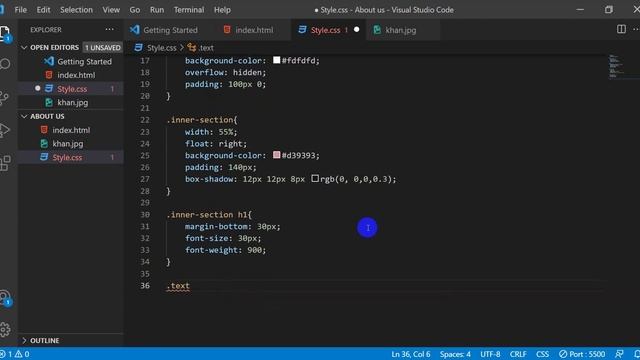The width and height of the screenshot is (640, 360).
Task: Click the overflow: hidden line
Action: tap(225, 72)
